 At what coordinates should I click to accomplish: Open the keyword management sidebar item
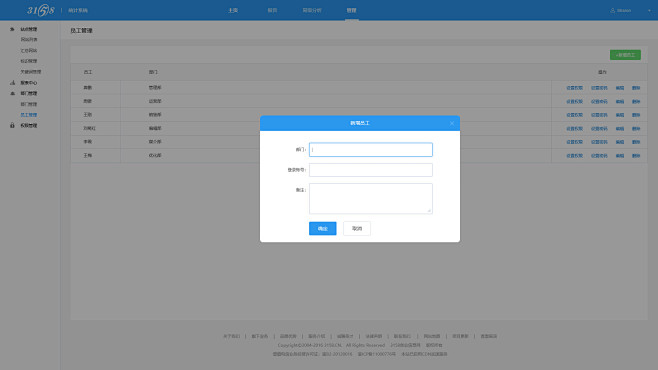(31, 72)
